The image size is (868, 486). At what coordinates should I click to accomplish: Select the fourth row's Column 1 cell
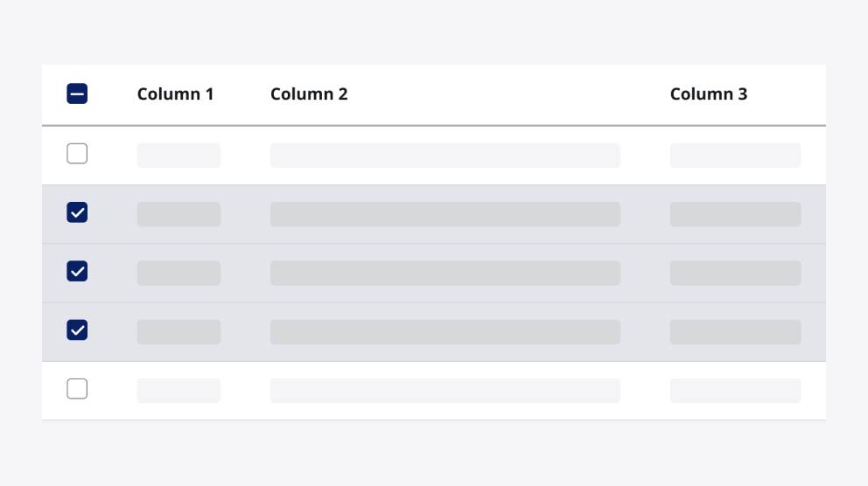coord(178,332)
